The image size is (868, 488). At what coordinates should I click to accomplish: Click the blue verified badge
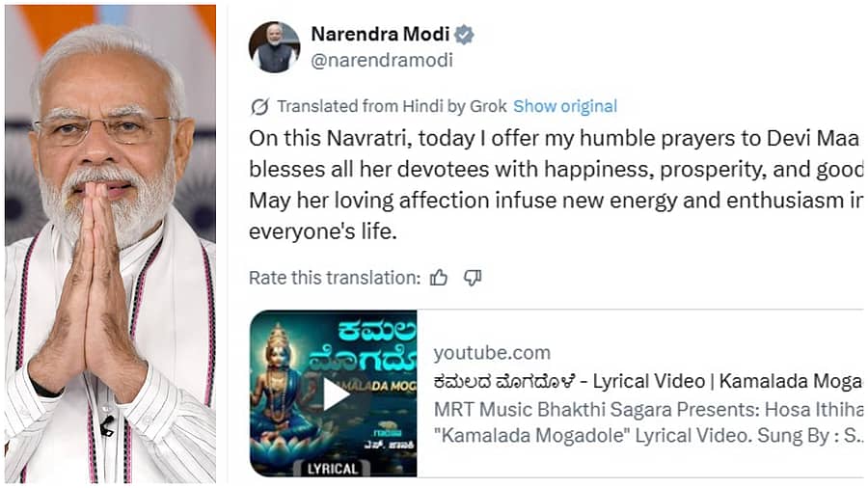pyautogui.click(x=464, y=35)
